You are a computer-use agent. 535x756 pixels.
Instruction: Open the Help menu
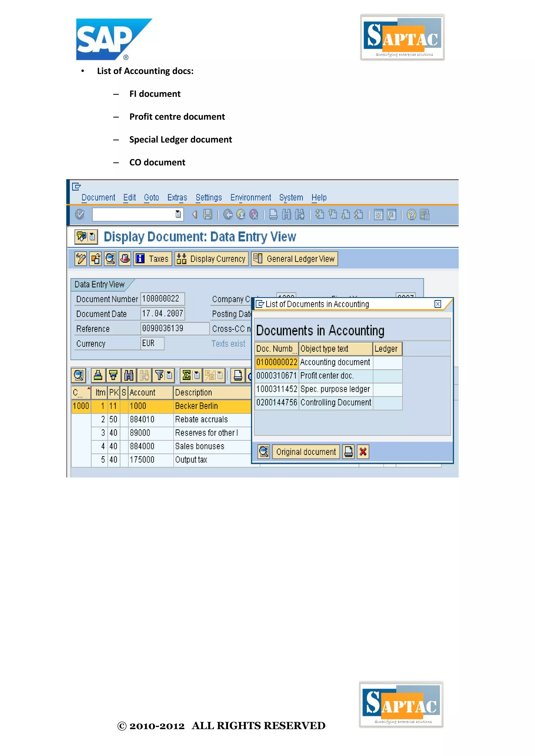click(319, 198)
